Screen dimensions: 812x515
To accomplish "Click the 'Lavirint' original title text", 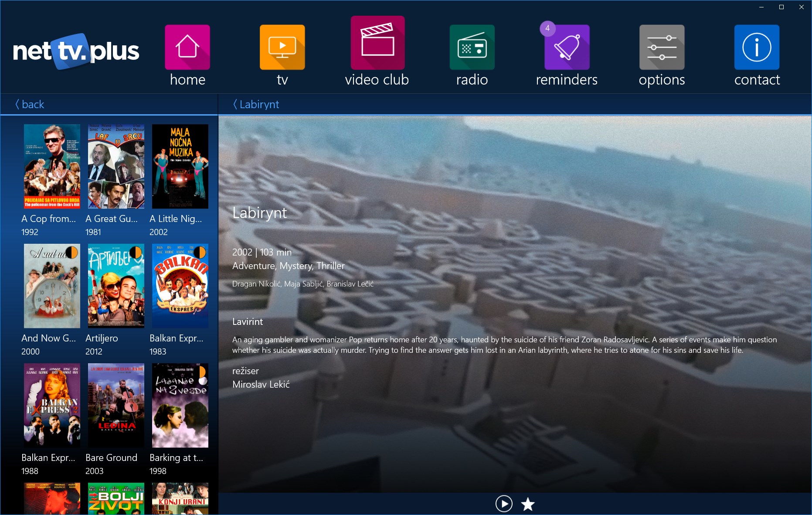I will coord(248,321).
